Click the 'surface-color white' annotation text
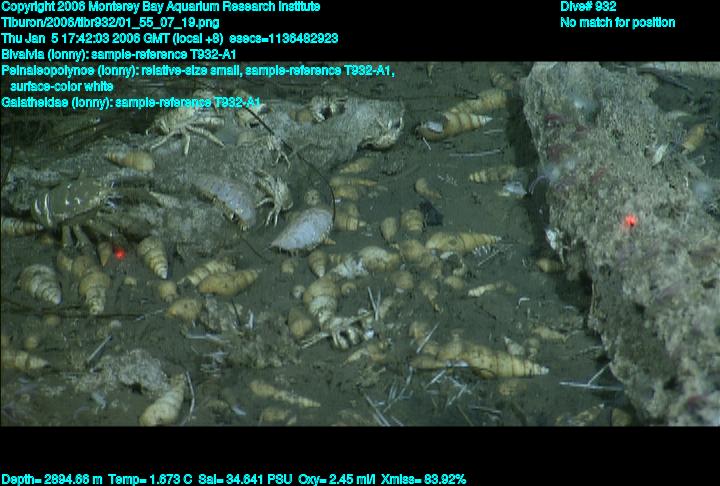Screen dimensions: 720x486 pyautogui.click(x=62, y=86)
